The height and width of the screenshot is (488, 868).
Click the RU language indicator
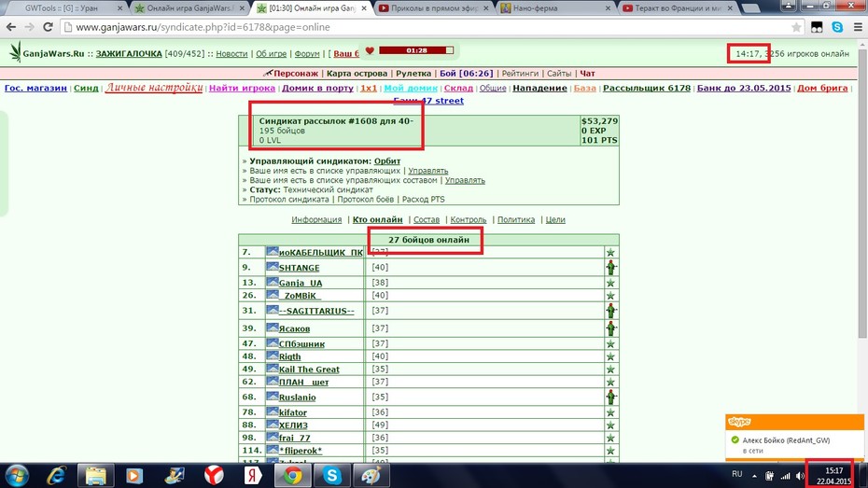pyautogui.click(x=736, y=474)
